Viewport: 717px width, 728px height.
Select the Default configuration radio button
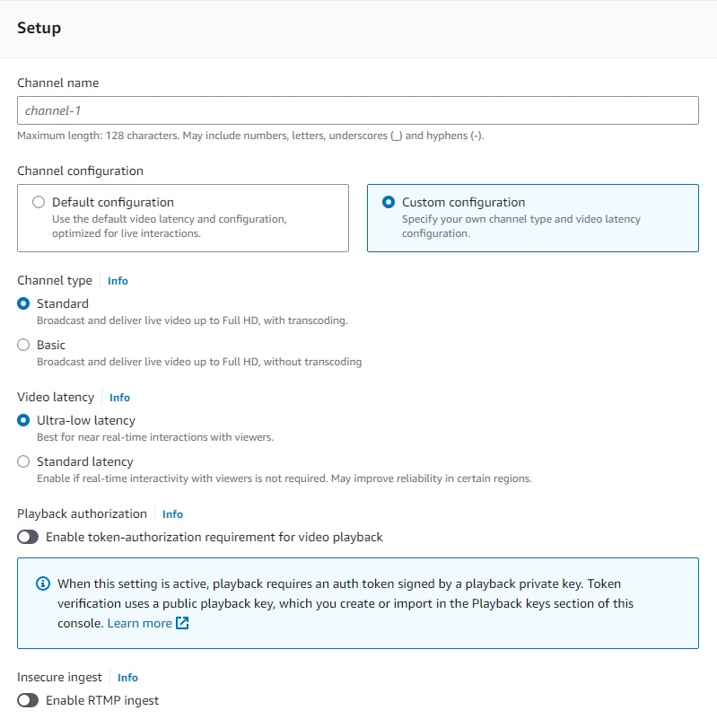(x=39, y=202)
